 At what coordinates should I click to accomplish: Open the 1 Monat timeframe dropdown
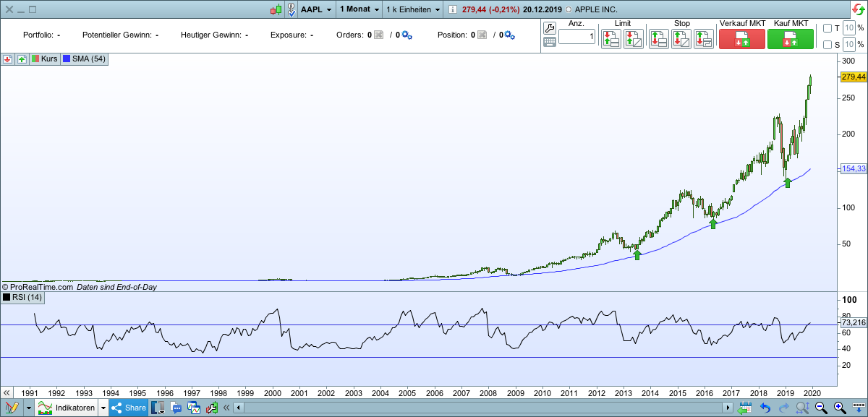[x=359, y=9]
